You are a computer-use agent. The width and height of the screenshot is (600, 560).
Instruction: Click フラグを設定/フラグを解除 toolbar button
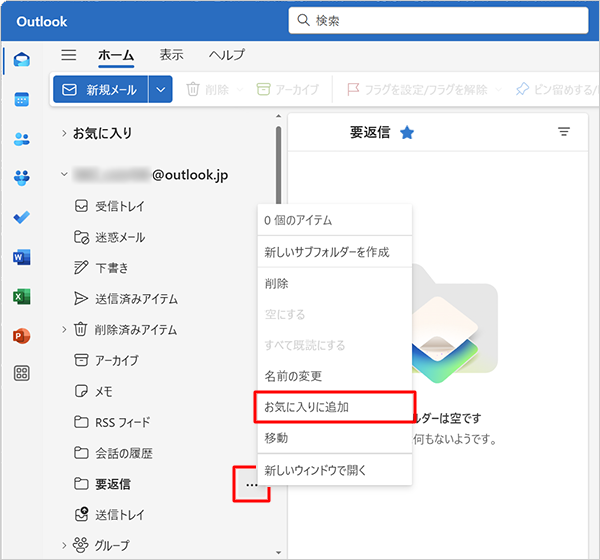click(417, 90)
